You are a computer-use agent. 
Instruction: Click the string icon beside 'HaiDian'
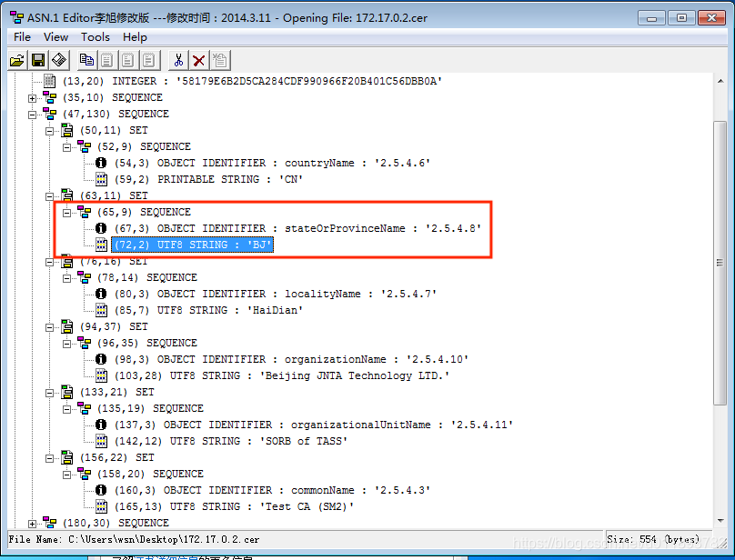(101, 310)
